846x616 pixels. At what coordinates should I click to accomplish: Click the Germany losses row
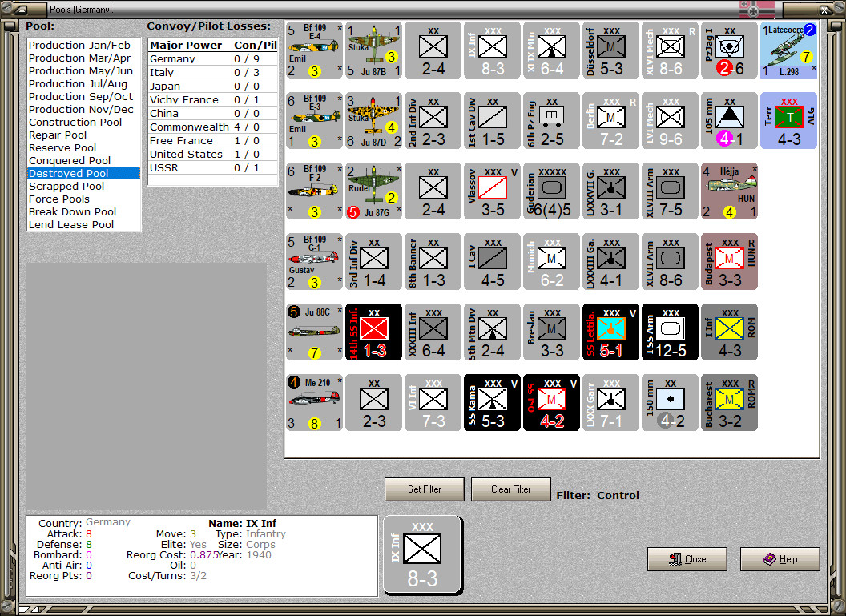pos(213,58)
